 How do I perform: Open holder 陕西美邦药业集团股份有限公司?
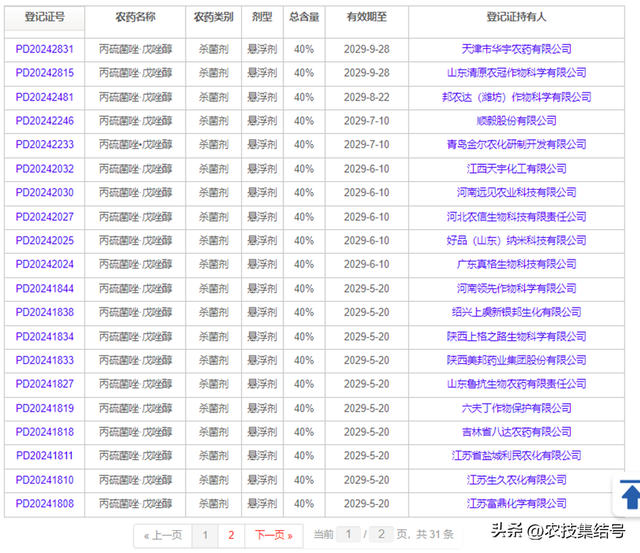pos(516,360)
